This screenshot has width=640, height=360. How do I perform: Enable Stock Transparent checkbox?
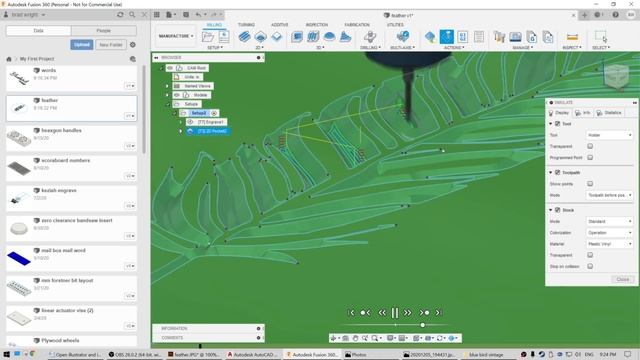tap(590, 255)
